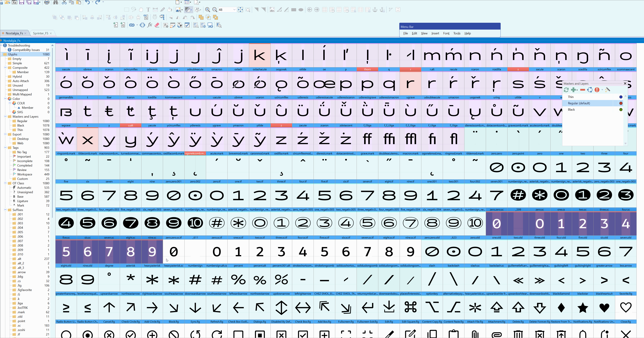Select the Compatibility Issues tree entry
The width and height of the screenshot is (644, 338).
pos(26,50)
